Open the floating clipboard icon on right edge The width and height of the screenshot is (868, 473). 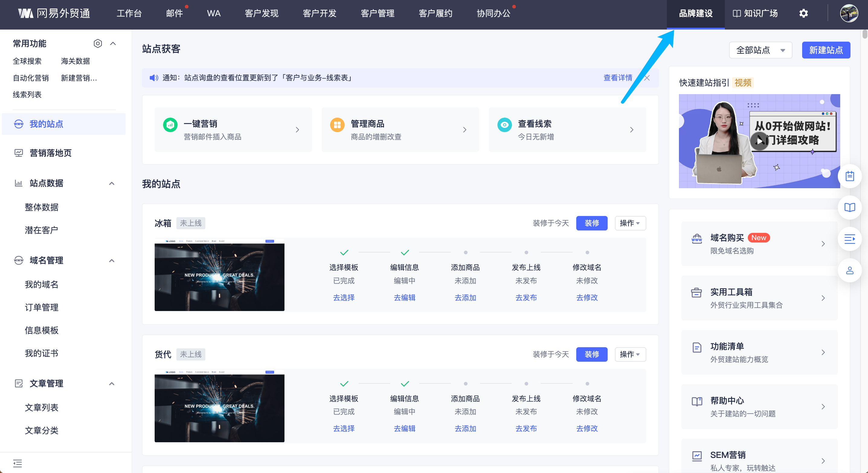click(850, 176)
